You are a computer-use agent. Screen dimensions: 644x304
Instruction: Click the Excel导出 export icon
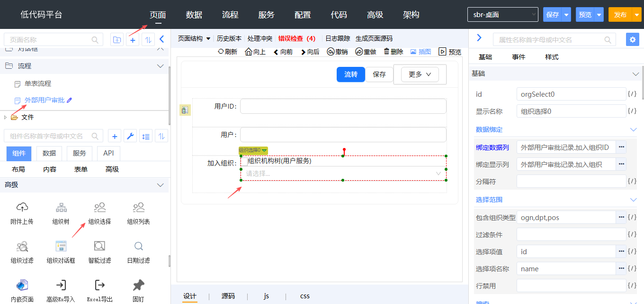(x=99, y=285)
